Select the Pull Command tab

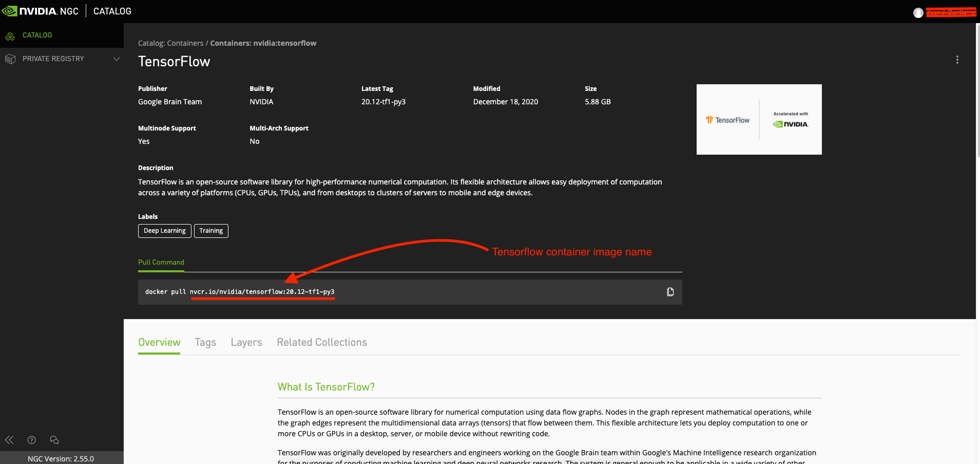pos(161,263)
